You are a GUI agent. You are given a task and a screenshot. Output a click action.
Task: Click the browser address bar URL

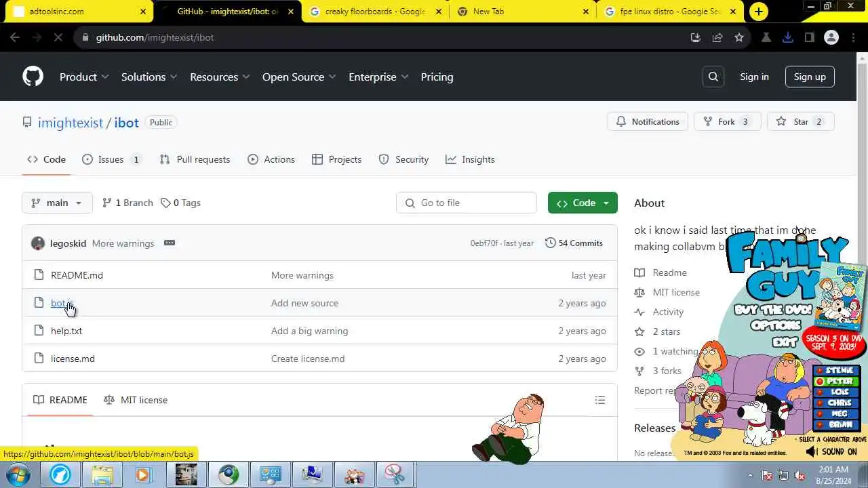(155, 37)
